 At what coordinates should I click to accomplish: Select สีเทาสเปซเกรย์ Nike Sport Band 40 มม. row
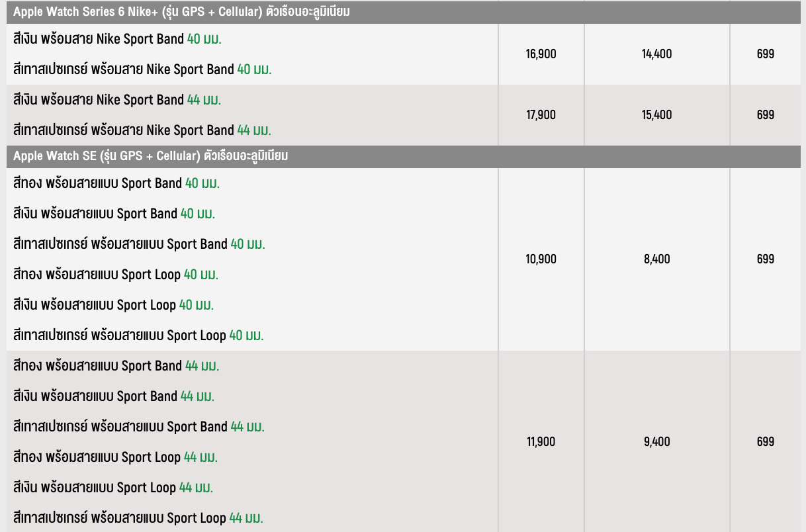tap(142, 69)
